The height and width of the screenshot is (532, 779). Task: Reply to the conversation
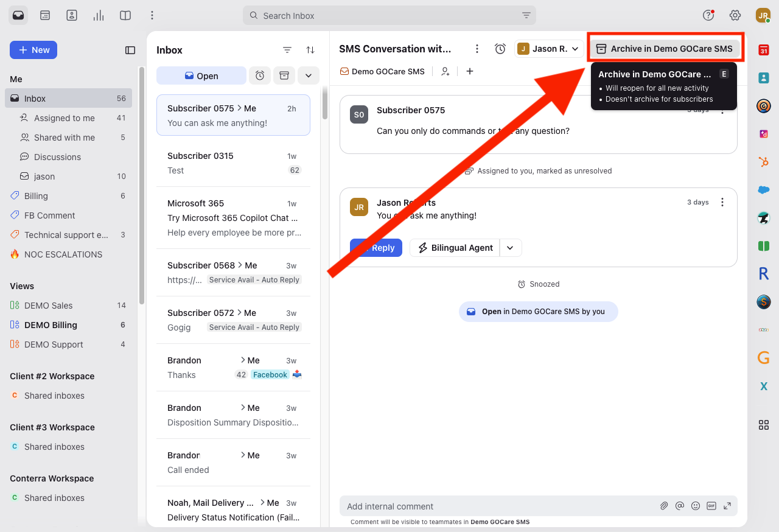(x=376, y=248)
